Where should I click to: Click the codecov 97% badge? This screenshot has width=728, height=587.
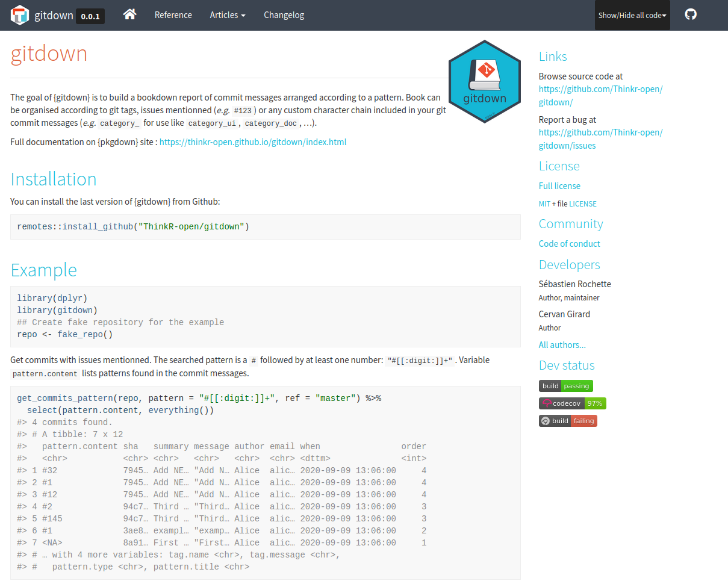pyautogui.click(x=573, y=403)
